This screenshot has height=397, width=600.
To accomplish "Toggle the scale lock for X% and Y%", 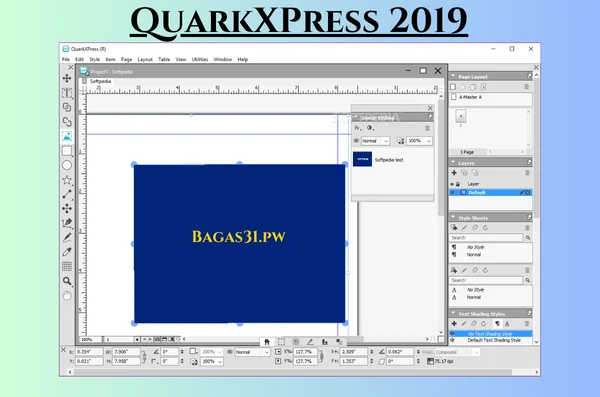I will pyautogui.click(x=321, y=357).
